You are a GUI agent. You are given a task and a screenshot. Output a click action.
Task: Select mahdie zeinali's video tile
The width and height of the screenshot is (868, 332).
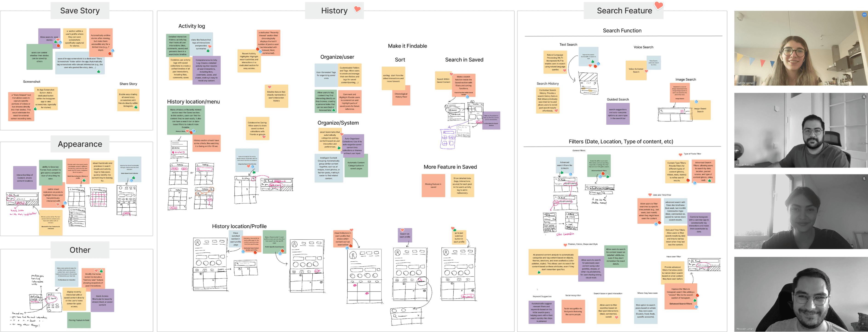tap(801, 48)
